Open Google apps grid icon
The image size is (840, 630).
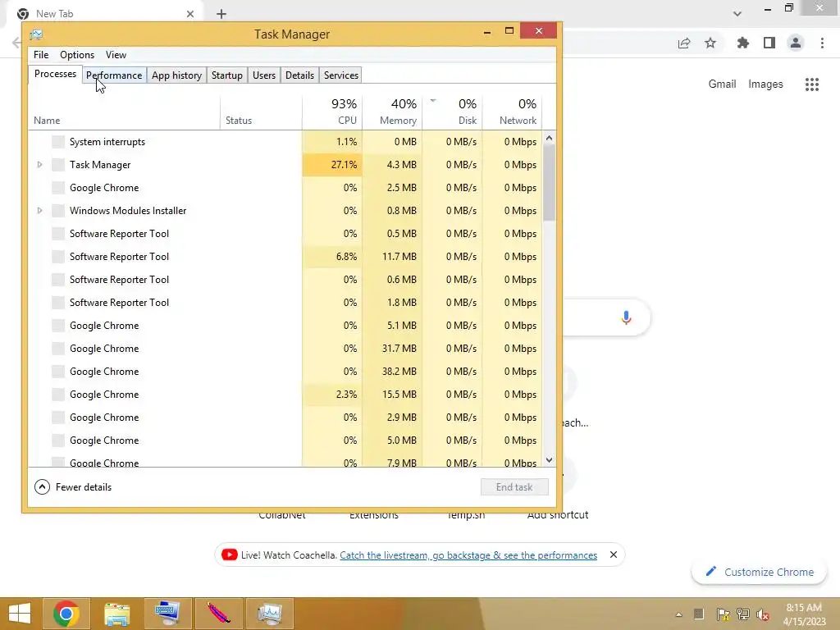pyautogui.click(x=812, y=84)
